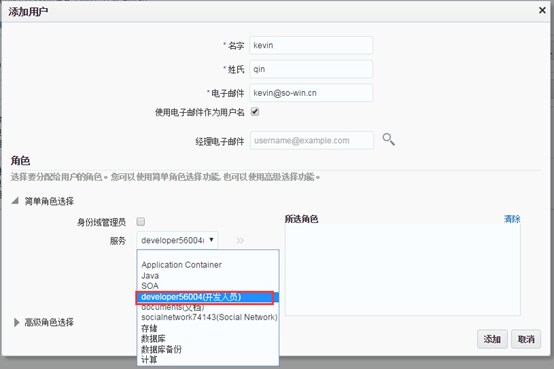Viewport: 554px width, 369px height.
Task: Select developer56004(开发人员) option
Action: (208, 297)
